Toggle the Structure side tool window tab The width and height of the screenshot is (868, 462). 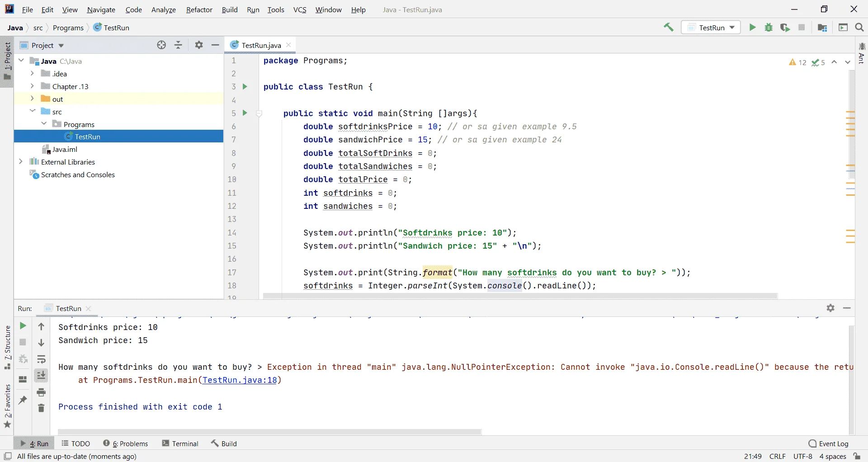point(7,347)
